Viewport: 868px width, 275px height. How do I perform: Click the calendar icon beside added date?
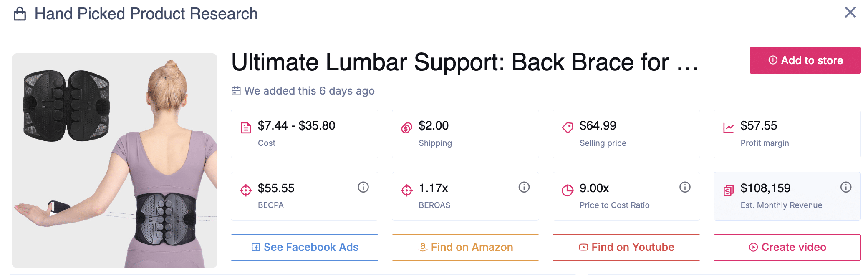click(x=236, y=91)
